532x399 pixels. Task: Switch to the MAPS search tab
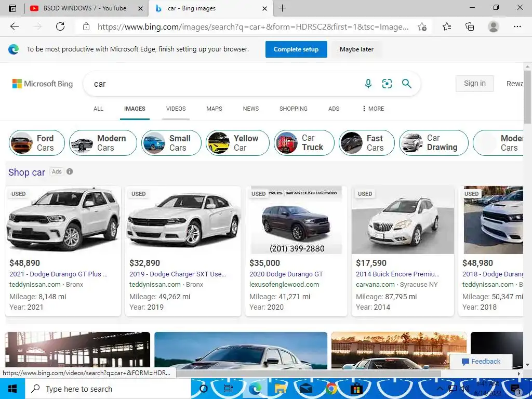pyautogui.click(x=214, y=109)
